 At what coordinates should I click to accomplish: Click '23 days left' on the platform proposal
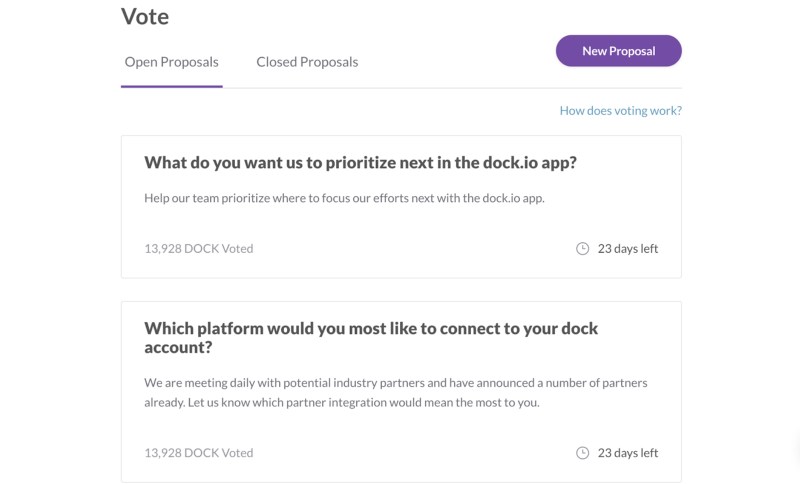[628, 452]
